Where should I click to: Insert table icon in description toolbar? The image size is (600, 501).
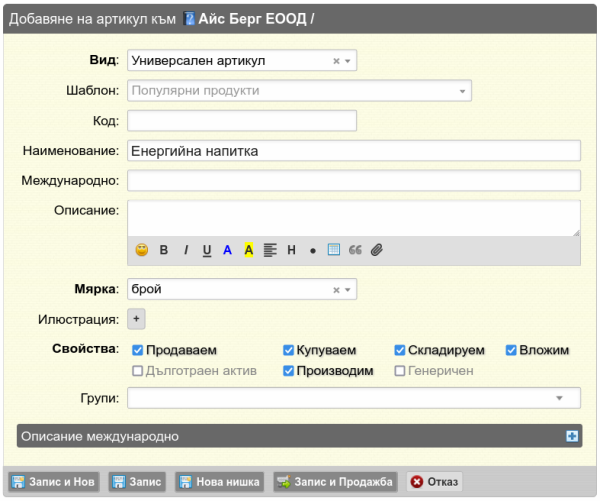334,250
